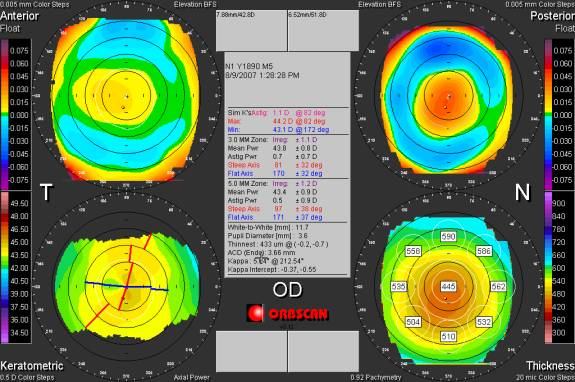Click the 590 superior thickness label
Screen dimensions: 575x382
pyautogui.click(x=448, y=236)
